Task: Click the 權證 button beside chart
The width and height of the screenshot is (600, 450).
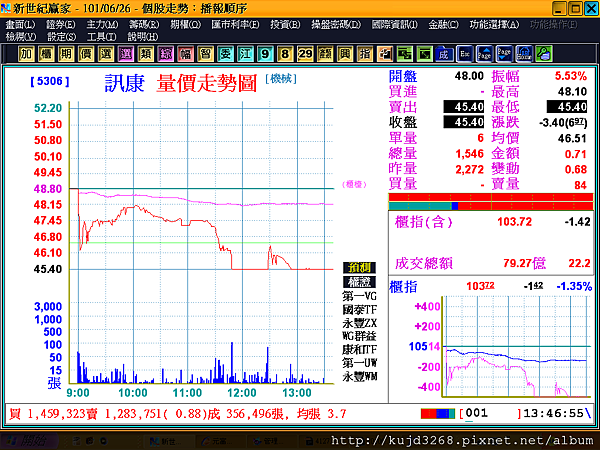Action: [x=359, y=282]
